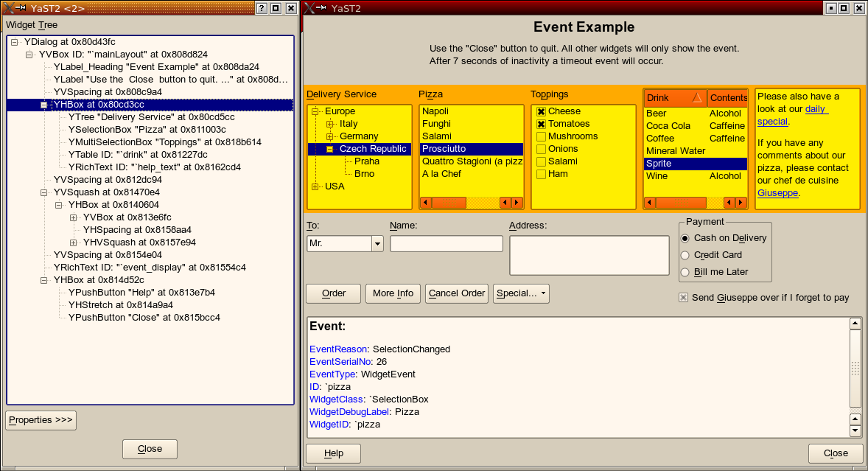Open the Special... menu button
Viewport: 868px width, 471px height.
coord(521,293)
